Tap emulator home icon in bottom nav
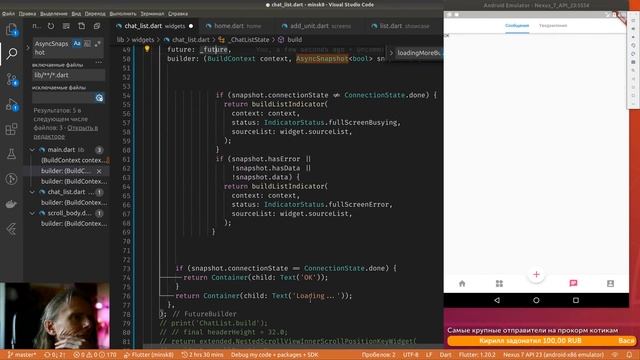This screenshot has height=360, width=640. [x=462, y=283]
